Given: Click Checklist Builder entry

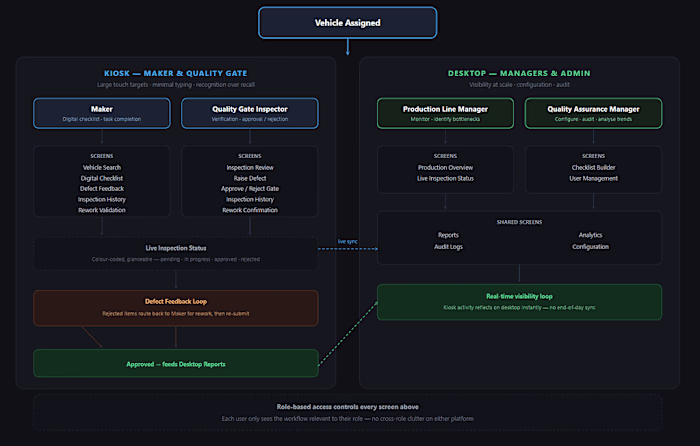Looking at the screenshot, I should tap(593, 167).
